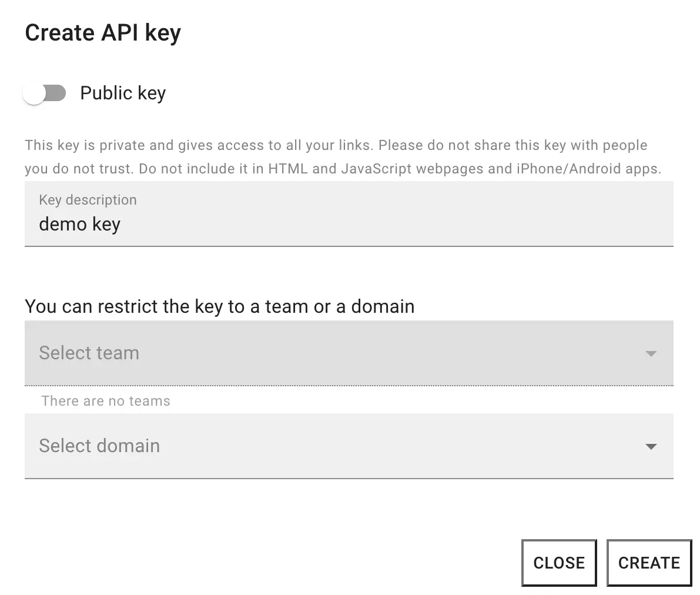Select the demo key description text
700x595 pixels.
click(79, 224)
